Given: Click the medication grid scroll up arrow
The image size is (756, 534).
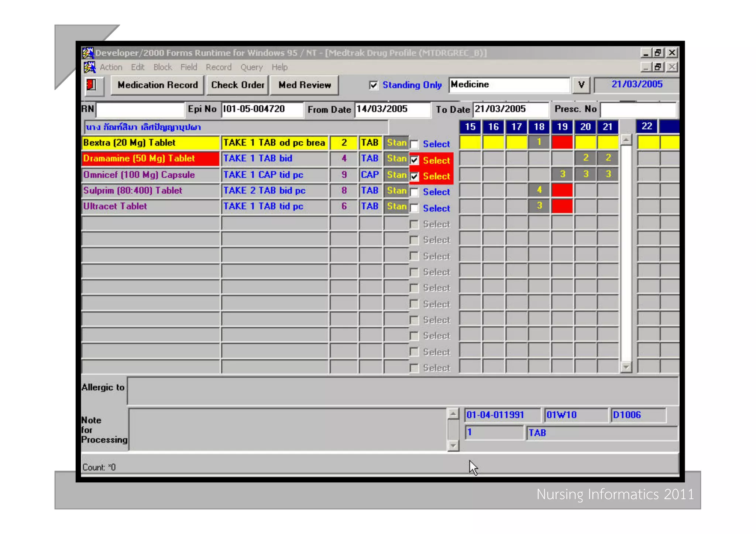Looking at the screenshot, I should [x=626, y=140].
